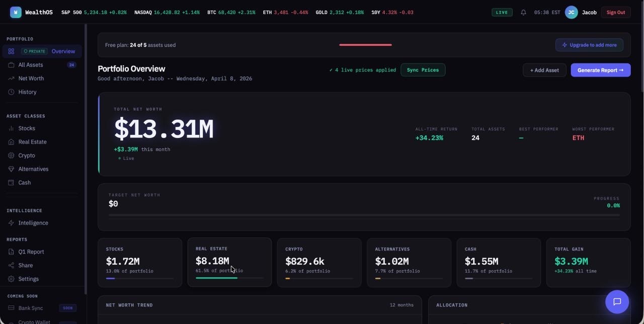
Task: Click Generate Report button
Action: tap(600, 70)
